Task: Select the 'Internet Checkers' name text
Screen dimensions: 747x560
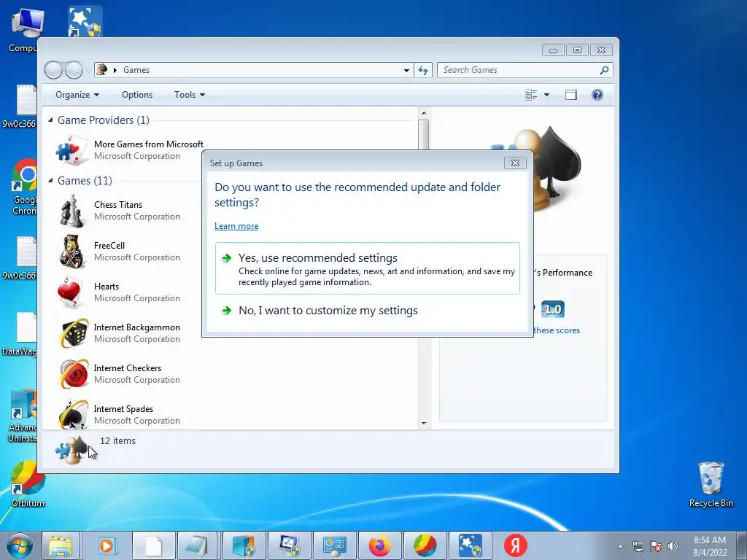Action: 128,368
